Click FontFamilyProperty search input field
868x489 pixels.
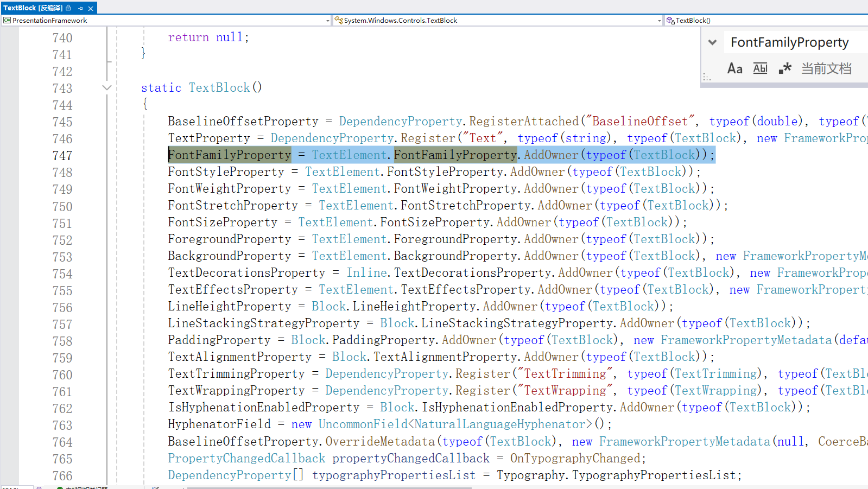793,42
